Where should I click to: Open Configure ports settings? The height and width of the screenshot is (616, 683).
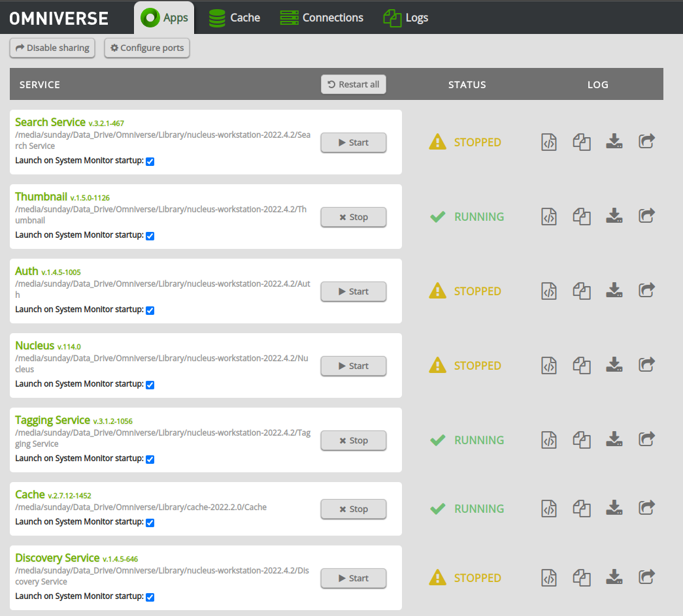(146, 47)
